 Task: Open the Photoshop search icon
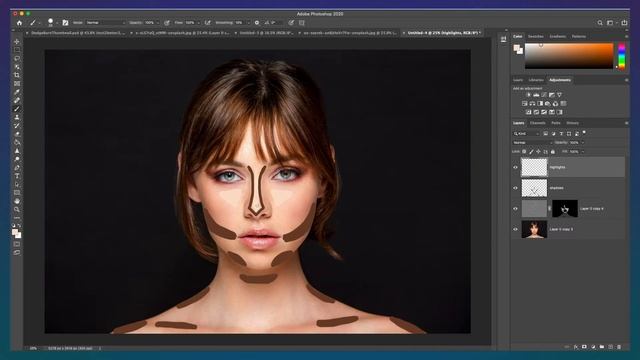(x=600, y=23)
